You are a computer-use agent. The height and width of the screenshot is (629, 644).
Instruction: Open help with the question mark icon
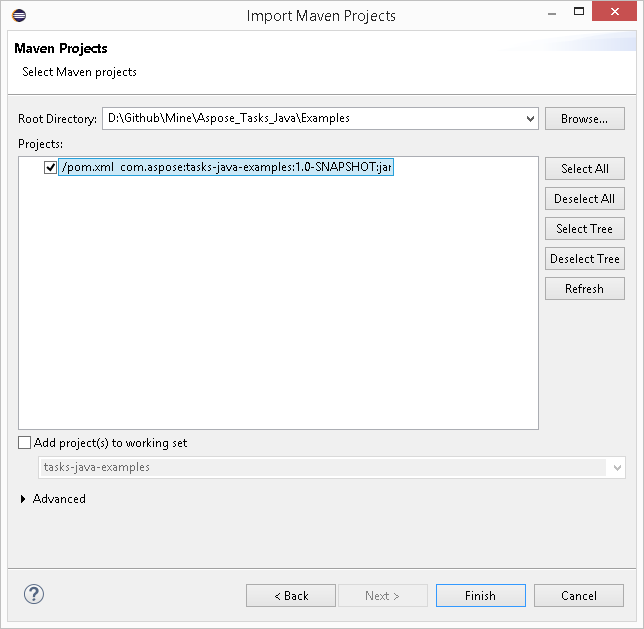tap(34, 595)
